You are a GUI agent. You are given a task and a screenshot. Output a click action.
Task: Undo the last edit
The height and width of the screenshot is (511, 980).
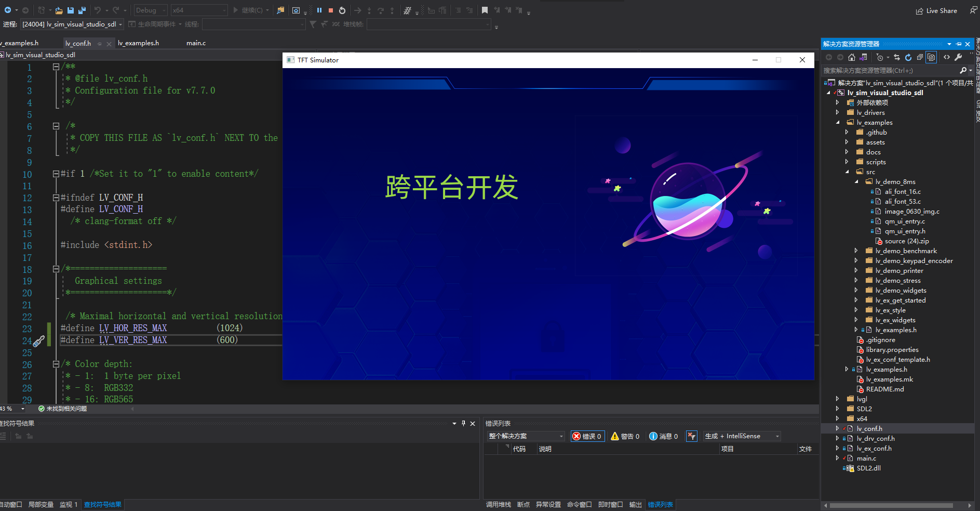point(98,10)
